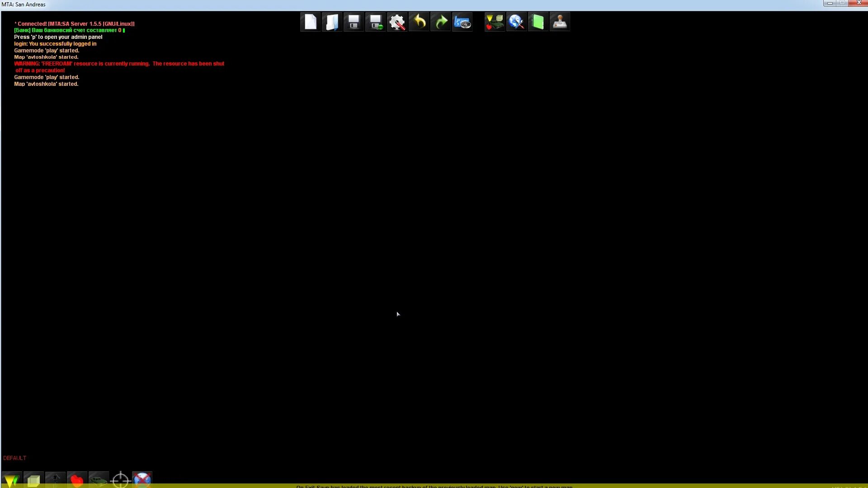Create a pickup with red heart icon
The height and width of the screenshot is (488, 868).
[x=77, y=480]
